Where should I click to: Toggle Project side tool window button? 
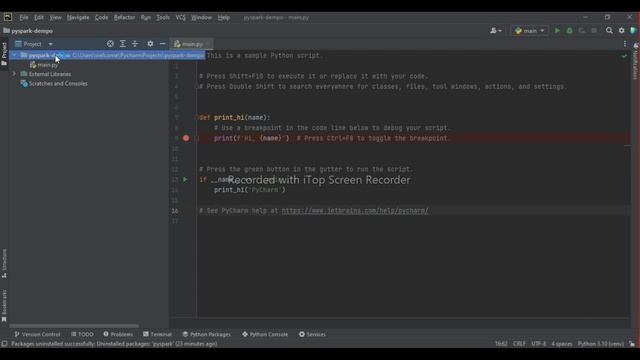[x=4, y=54]
